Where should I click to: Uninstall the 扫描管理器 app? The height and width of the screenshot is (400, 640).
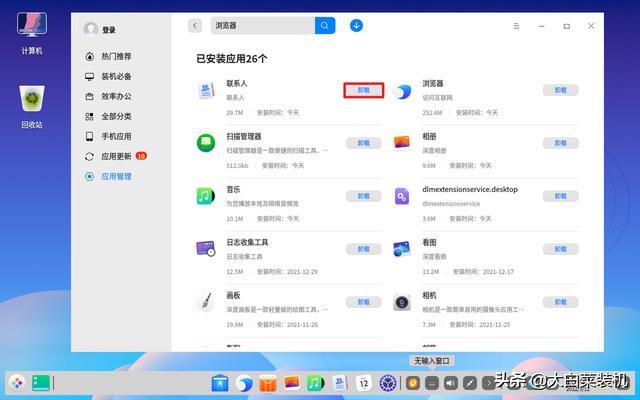coord(364,143)
